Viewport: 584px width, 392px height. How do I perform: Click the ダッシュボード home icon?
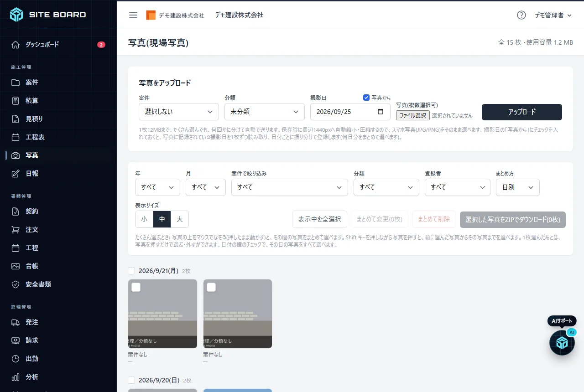[x=16, y=45]
